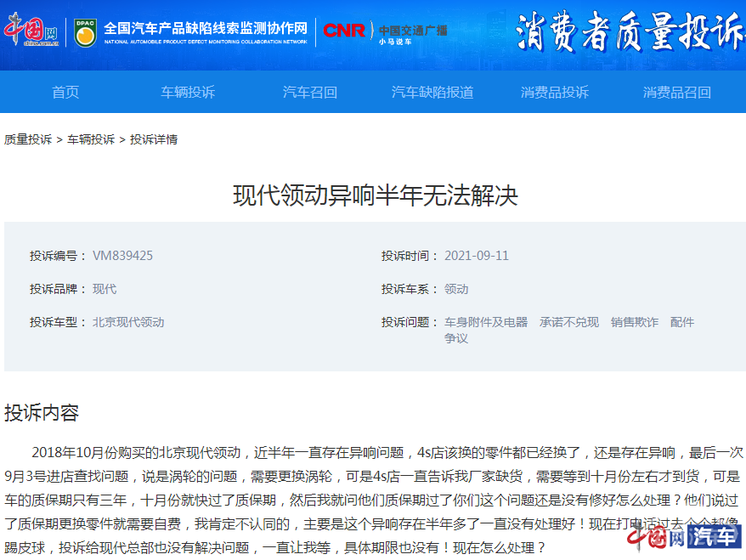Click the 投诉内容 section heading

point(42,413)
